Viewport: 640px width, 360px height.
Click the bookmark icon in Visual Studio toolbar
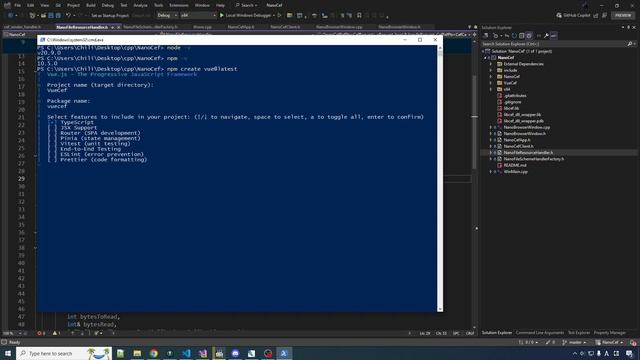(x=359, y=16)
